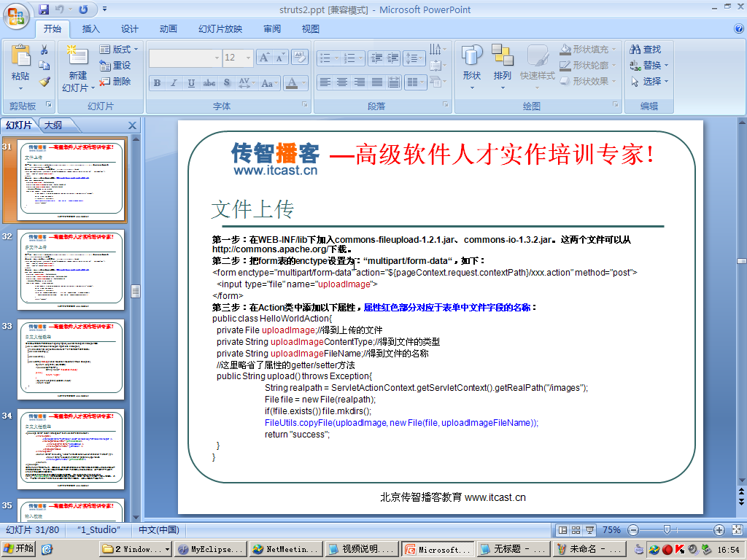This screenshot has height=560, width=747.
Task: Open the Design (设计) ribbon tab
Action: [x=129, y=29]
